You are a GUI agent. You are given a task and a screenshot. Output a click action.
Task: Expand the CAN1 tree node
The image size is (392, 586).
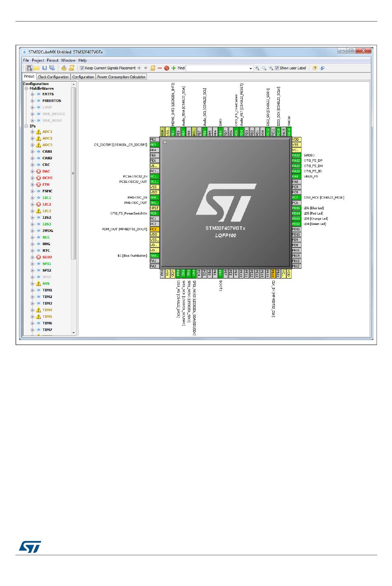33,152
